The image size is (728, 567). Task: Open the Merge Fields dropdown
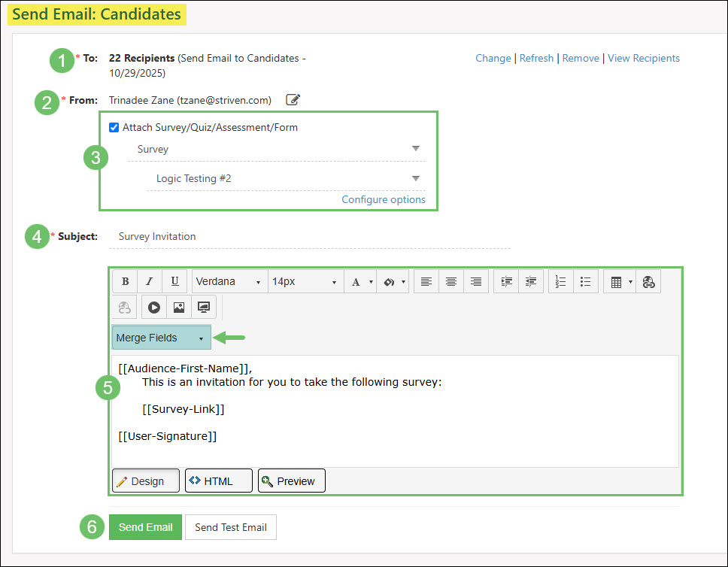click(161, 337)
